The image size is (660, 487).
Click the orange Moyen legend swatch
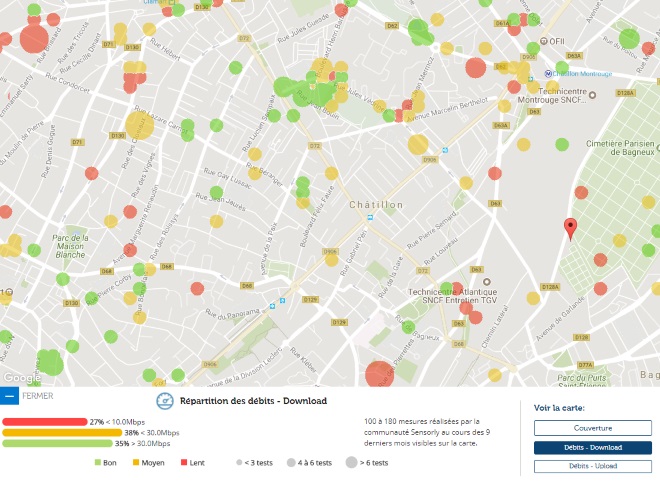tap(136, 463)
